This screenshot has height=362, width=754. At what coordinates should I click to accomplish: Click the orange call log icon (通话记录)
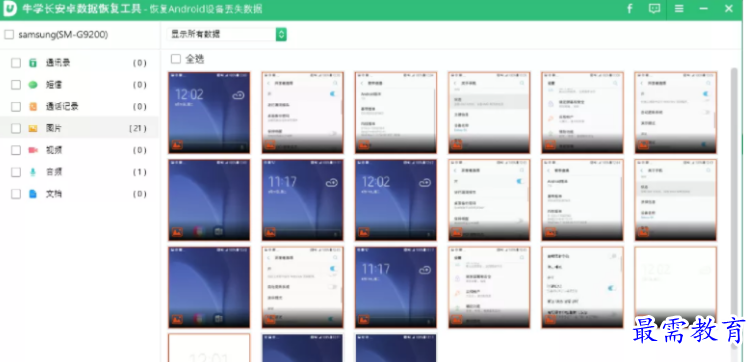[x=33, y=107]
